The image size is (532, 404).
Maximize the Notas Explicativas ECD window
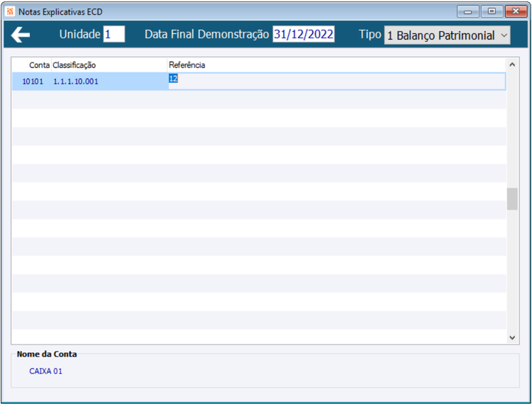pyautogui.click(x=492, y=11)
